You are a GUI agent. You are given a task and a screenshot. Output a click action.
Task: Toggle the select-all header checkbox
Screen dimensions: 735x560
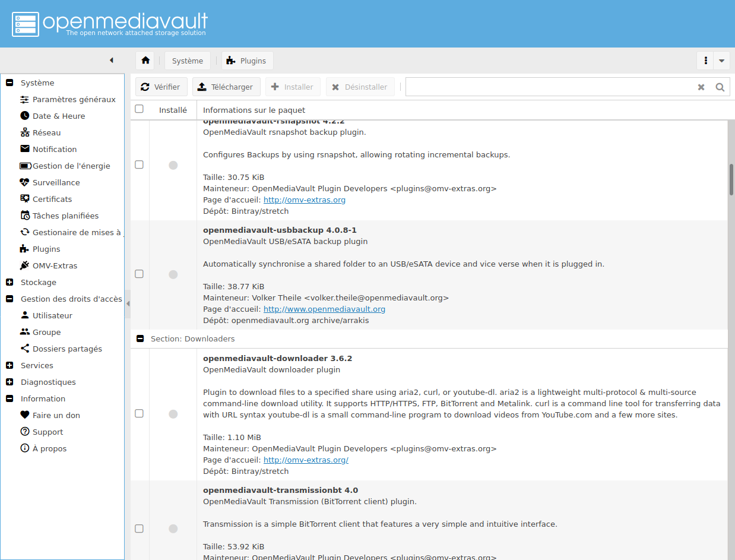pyautogui.click(x=139, y=109)
